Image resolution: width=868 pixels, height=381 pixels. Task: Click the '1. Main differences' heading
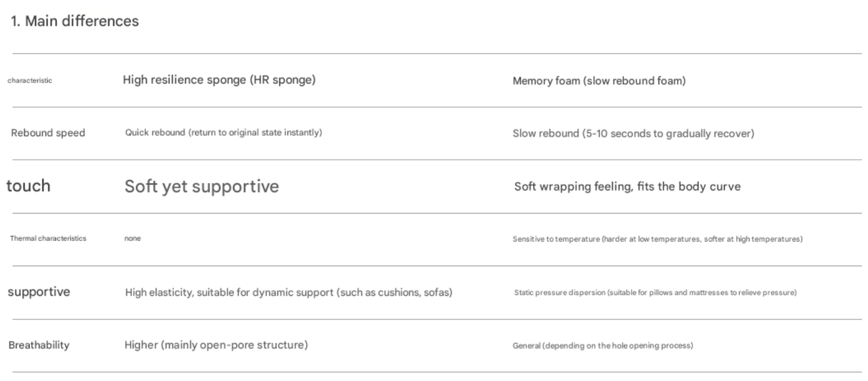pyautogui.click(x=75, y=21)
